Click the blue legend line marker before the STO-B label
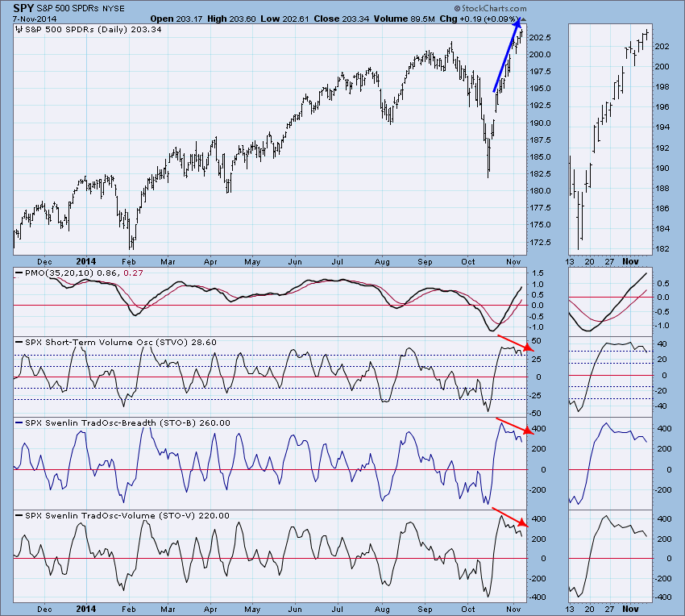685x616 pixels. tap(19, 422)
